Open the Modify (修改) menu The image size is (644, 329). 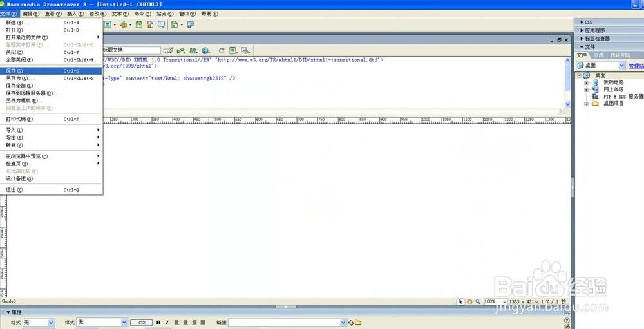98,14
